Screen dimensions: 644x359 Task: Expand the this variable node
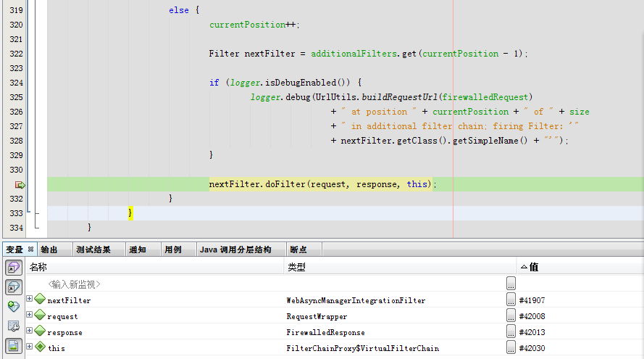[29, 346]
